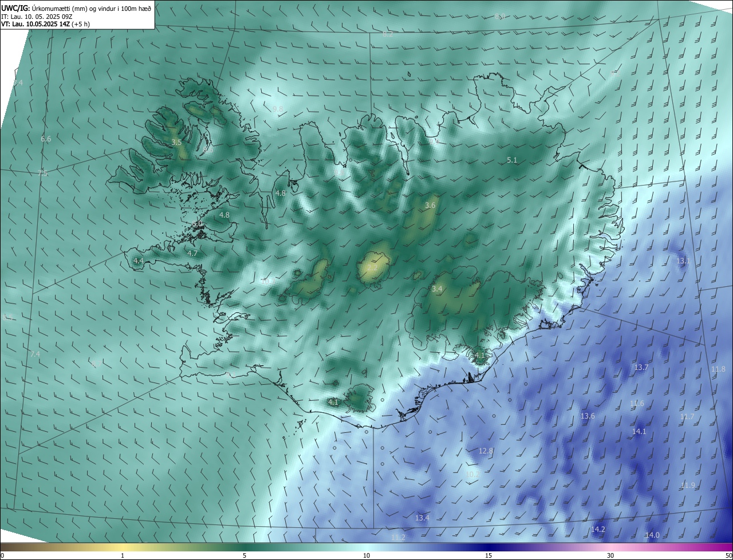
Task: Click the 7.5 value over the western sea
Action: pos(43,173)
